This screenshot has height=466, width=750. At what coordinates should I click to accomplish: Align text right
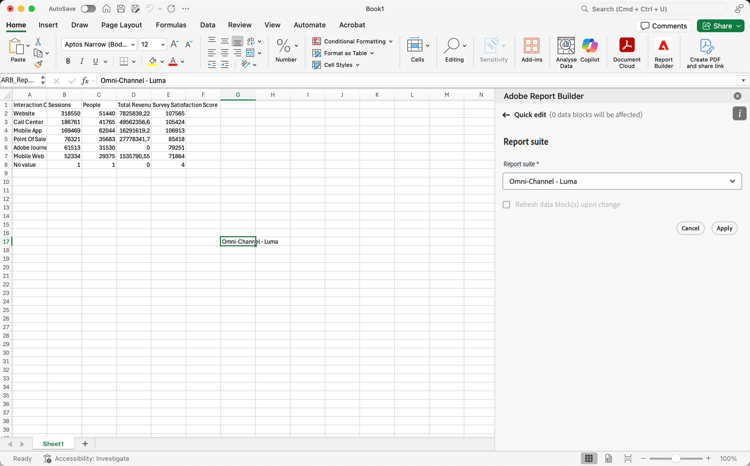point(237,53)
